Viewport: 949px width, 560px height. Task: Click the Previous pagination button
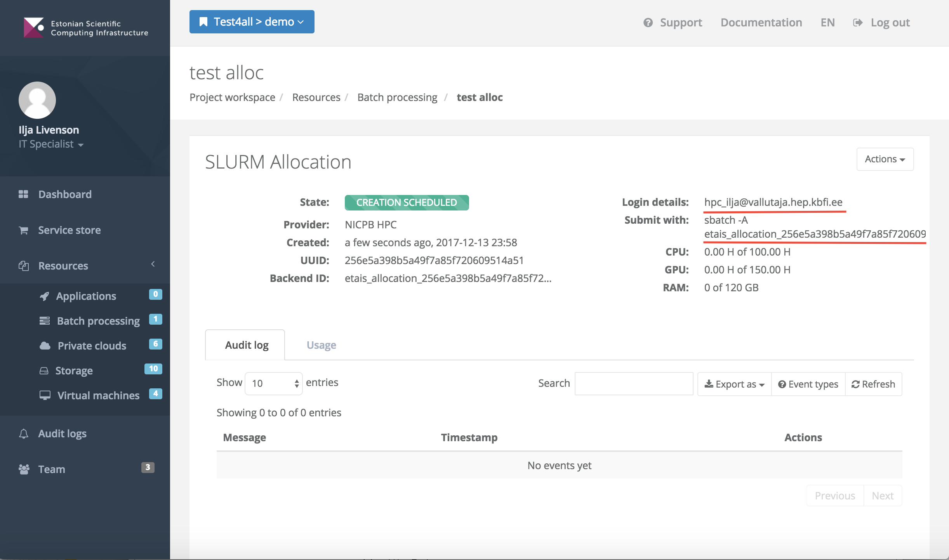835,496
